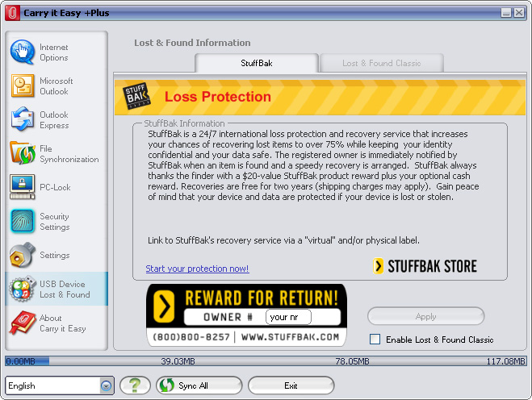
Task: Open File Synchronization folder icon
Action: click(23, 153)
